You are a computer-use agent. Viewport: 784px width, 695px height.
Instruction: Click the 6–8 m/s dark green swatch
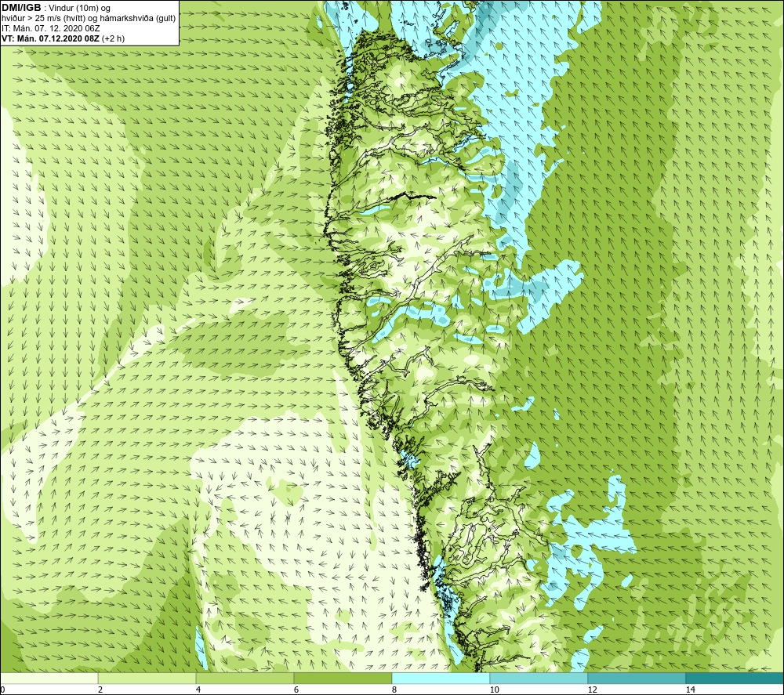coord(343,679)
